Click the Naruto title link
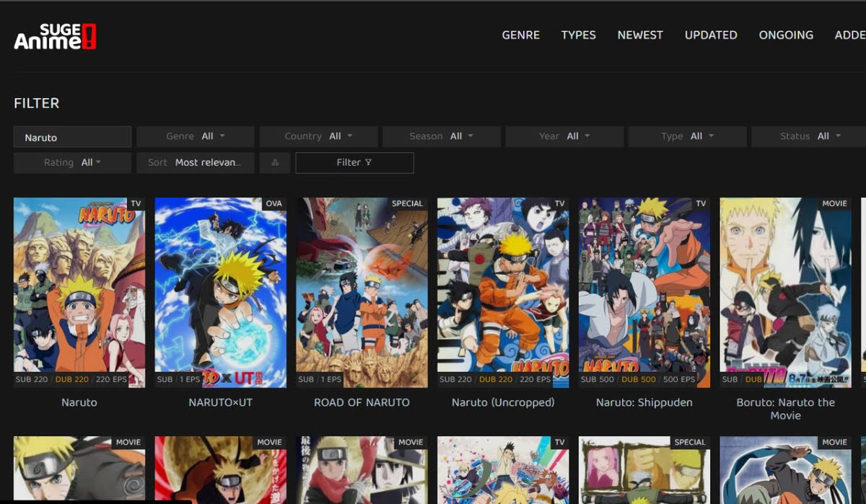 [x=79, y=402]
